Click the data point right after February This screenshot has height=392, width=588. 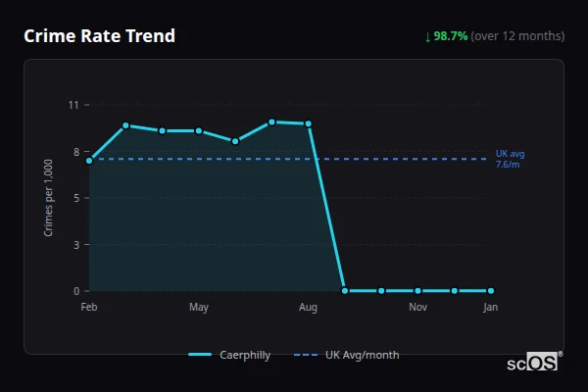click(x=125, y=125)
